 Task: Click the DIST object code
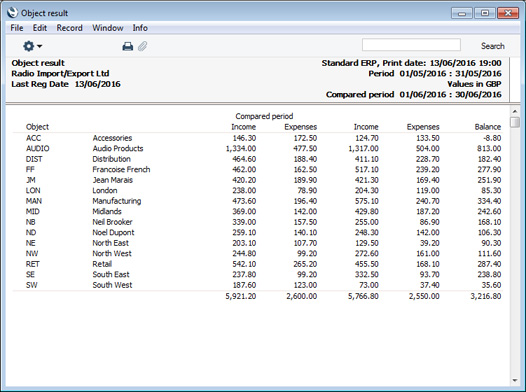(34, 159)
